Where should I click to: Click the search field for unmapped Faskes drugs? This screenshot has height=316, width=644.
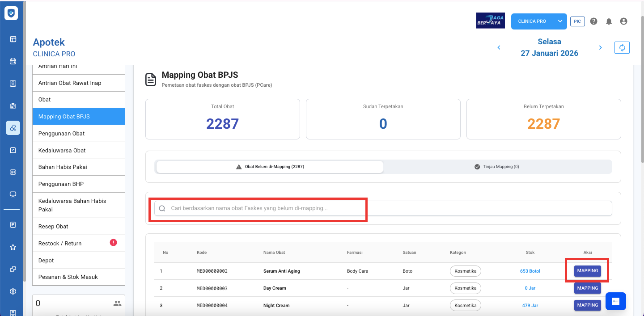pyautogui.click(x=383, y=208)
